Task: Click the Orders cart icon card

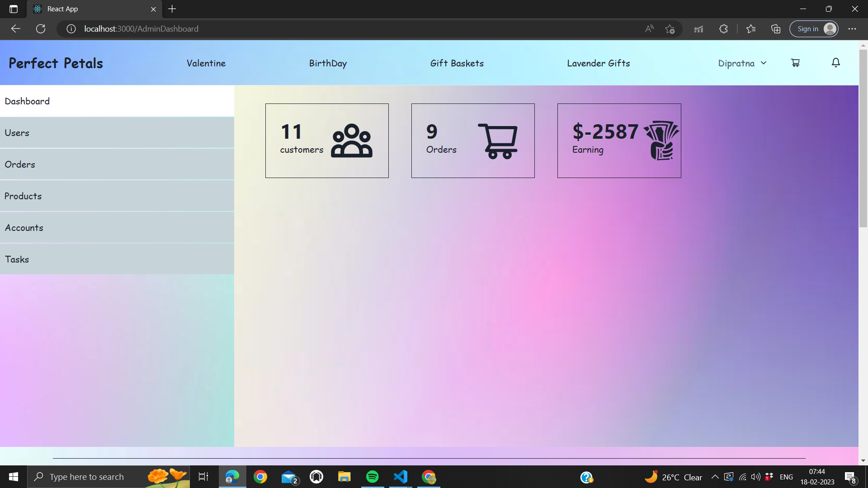Action: tap(498, 141)
